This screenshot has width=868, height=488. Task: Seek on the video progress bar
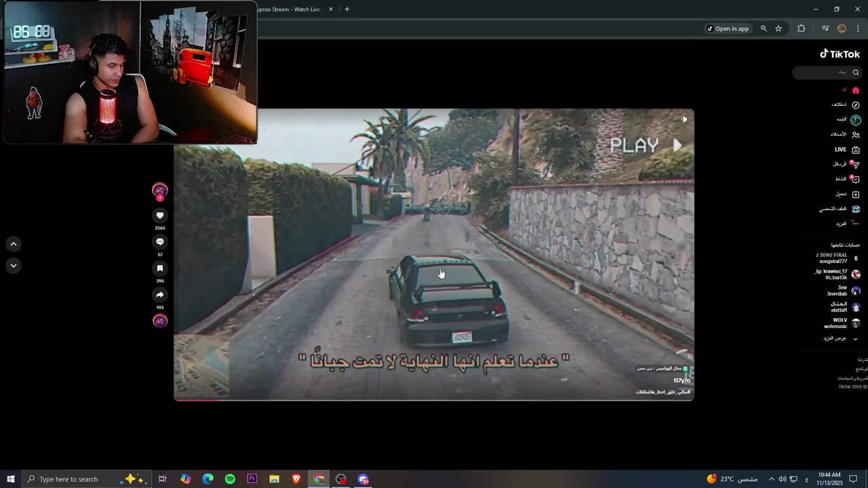pos(434,399)
